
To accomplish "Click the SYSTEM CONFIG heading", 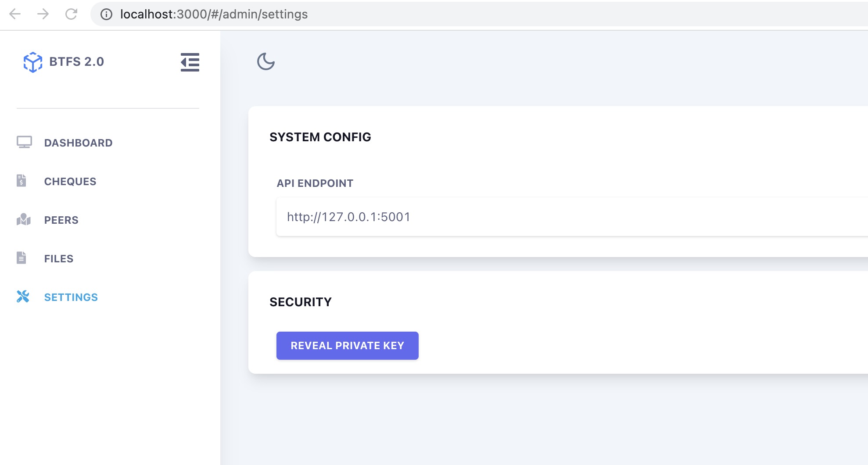I will coord(320,137).
